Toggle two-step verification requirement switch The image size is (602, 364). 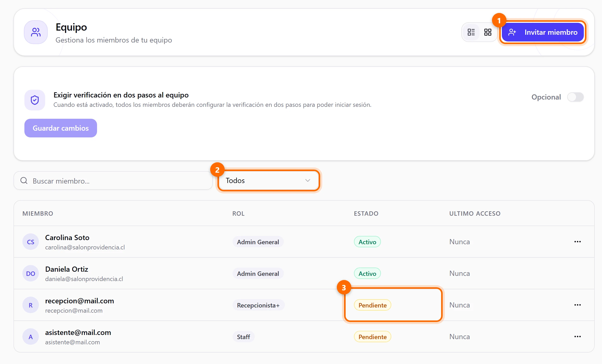(x=575, y=97)
